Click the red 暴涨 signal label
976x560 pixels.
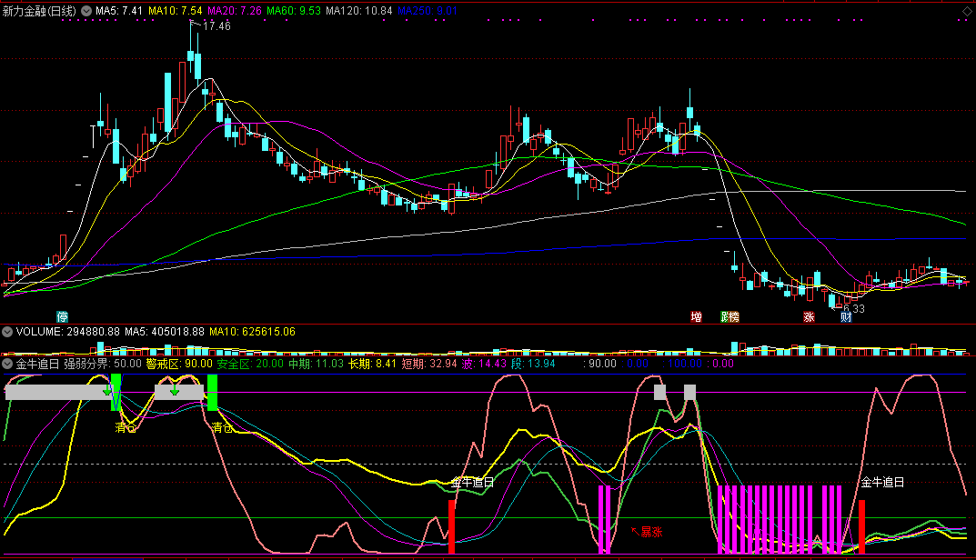(651, 532)
